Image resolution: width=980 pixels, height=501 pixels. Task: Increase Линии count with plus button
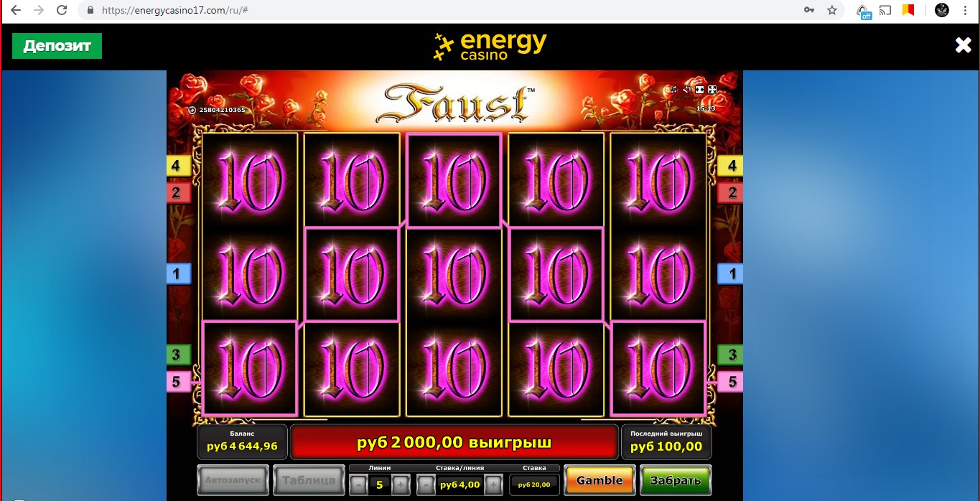coord(401,484)
